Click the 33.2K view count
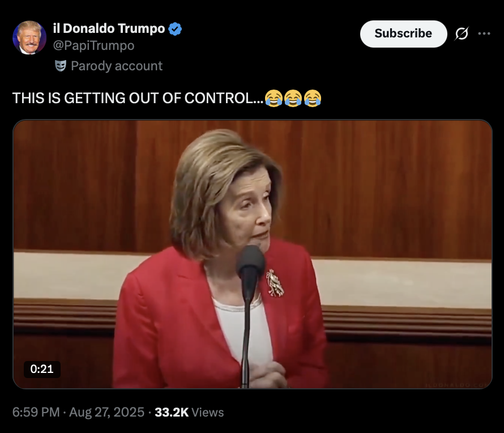This screenshot has height=433, width=504. pyautogui.click(x=172, y=412)
